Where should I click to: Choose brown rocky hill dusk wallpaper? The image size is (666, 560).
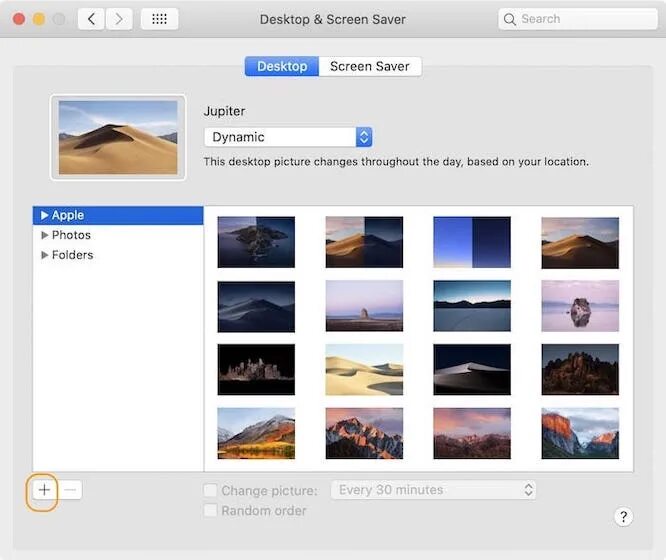click(x=580, y=370)
